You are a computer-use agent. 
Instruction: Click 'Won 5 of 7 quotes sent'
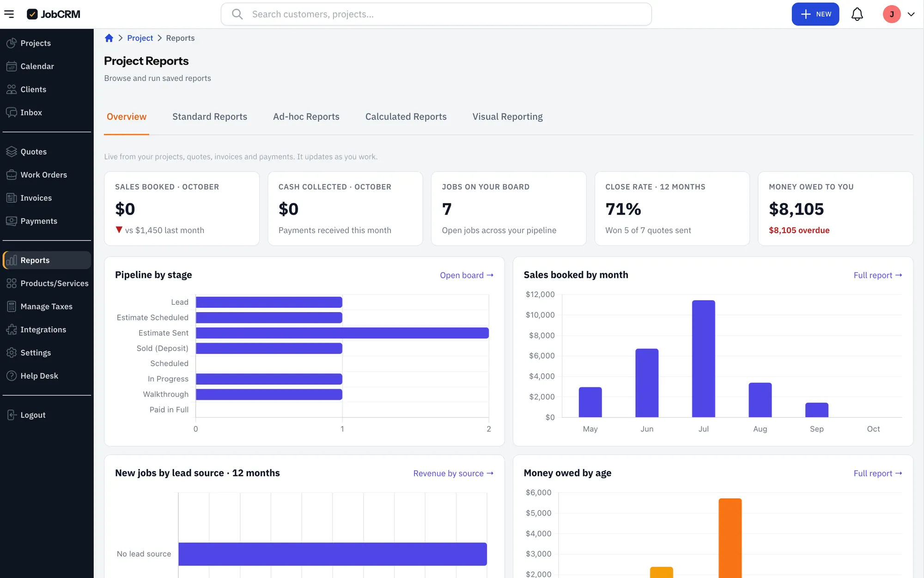648,230
